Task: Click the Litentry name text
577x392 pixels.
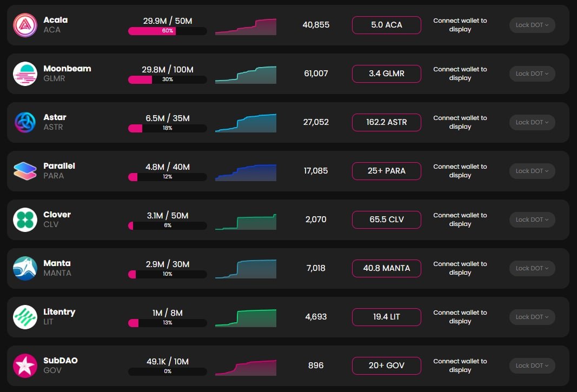Action: coord(59,312)
